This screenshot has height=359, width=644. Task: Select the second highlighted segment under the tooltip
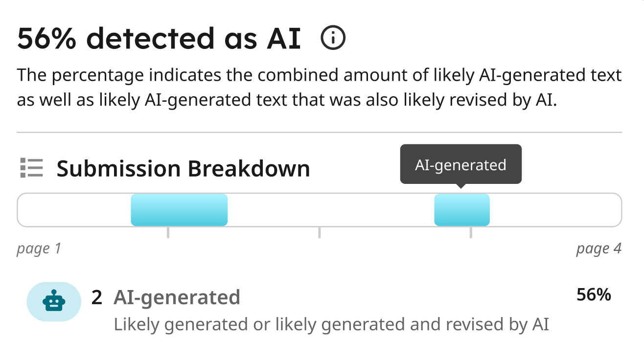[x=462, y=210]
